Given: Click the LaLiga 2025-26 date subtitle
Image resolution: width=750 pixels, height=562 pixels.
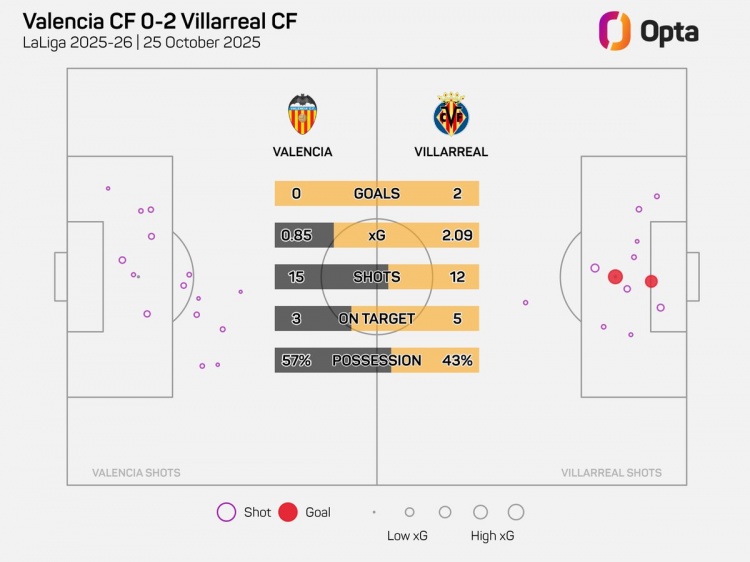Looking at the screenshot, I should pos(141,43).
